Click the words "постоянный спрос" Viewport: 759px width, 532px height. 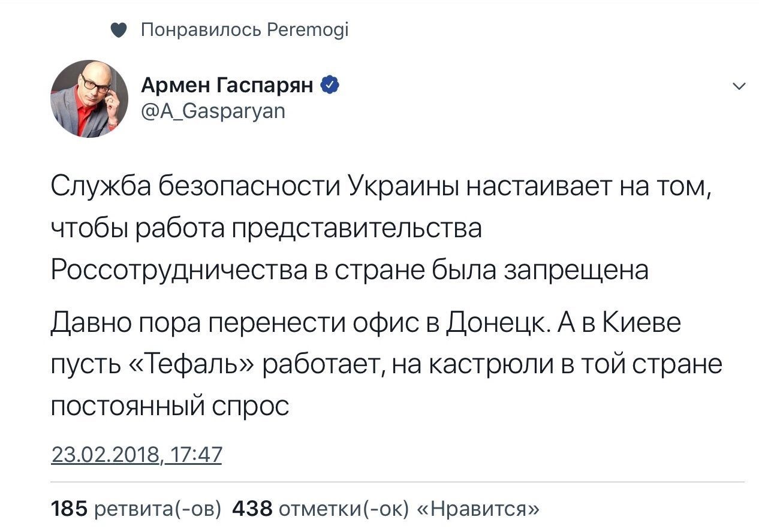[x=170, y=407]
